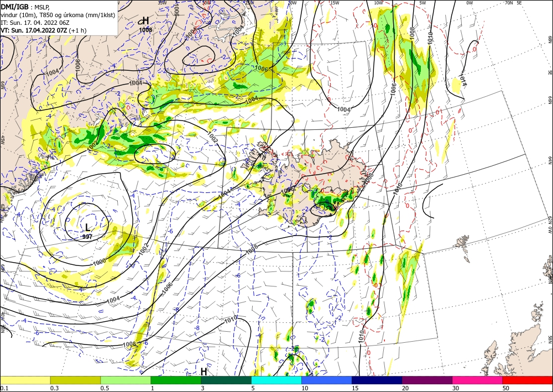The image size is (553, 392).
Task: Click the 'L' low pressure marker
Action: (88, 227)
